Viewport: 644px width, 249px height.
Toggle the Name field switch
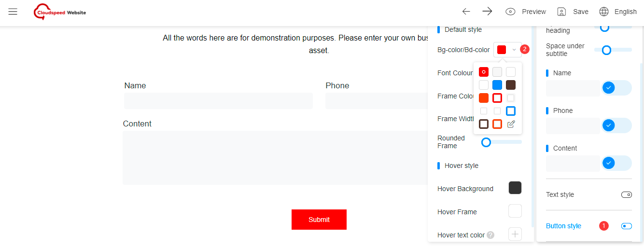[616, 88]
